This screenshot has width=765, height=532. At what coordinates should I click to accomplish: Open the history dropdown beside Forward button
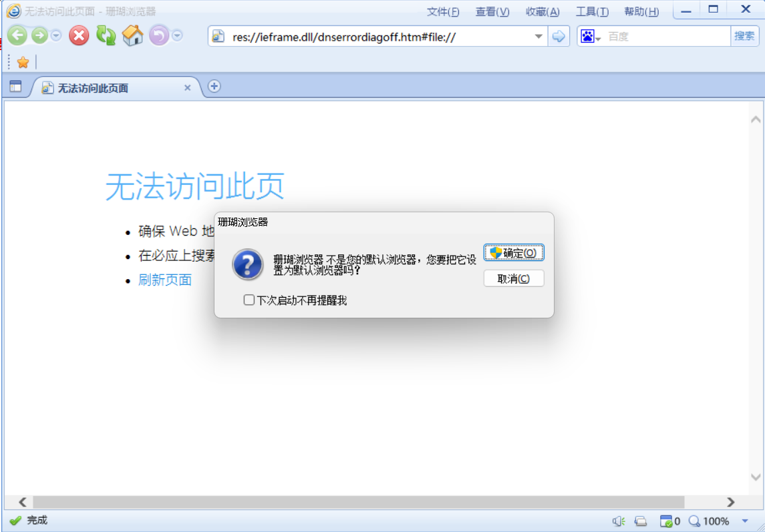(x=56, y=35)
